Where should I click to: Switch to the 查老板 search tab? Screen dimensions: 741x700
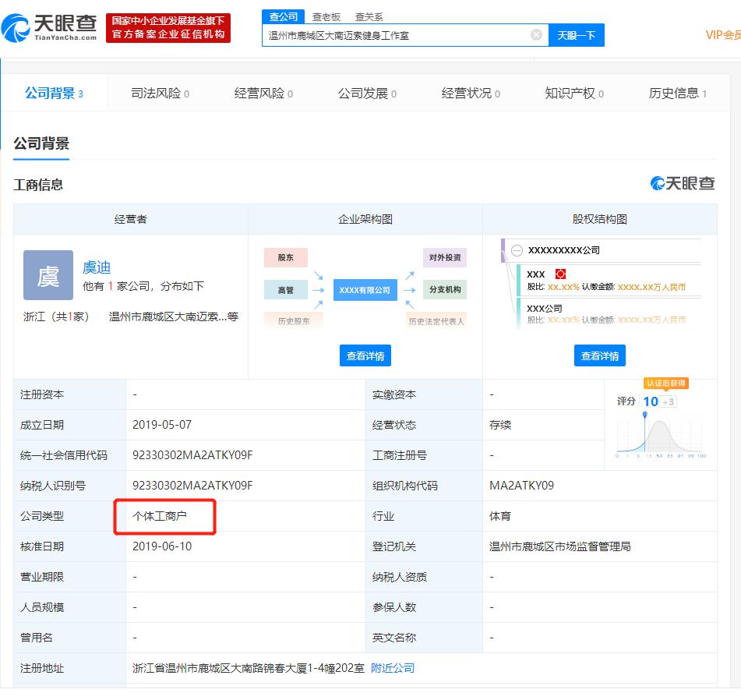(327, 16)
